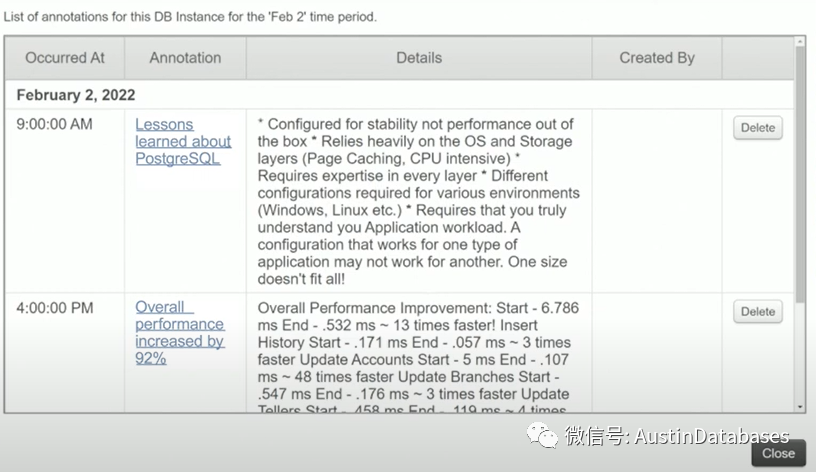Sort by the Occurred At column header
Screen dimensions: 816x472
[65, 58]
